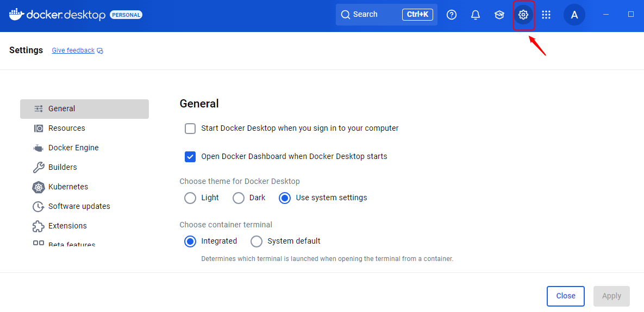Open the Settings gear icon in header
Screen dimensions: 644x312
(523, 15)
